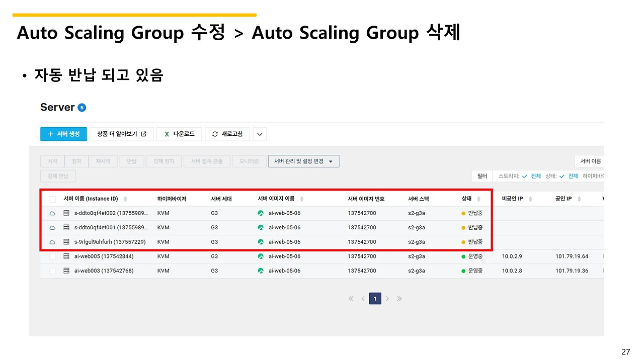
Task: Open server s-ddto0qf4et001 row name
Action: [111, 228]
